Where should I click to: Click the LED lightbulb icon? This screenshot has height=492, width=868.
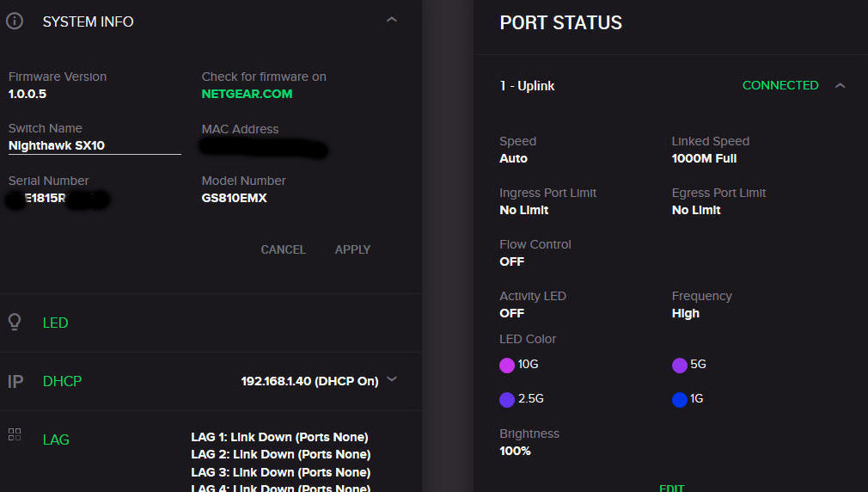[x=14, y=323]
